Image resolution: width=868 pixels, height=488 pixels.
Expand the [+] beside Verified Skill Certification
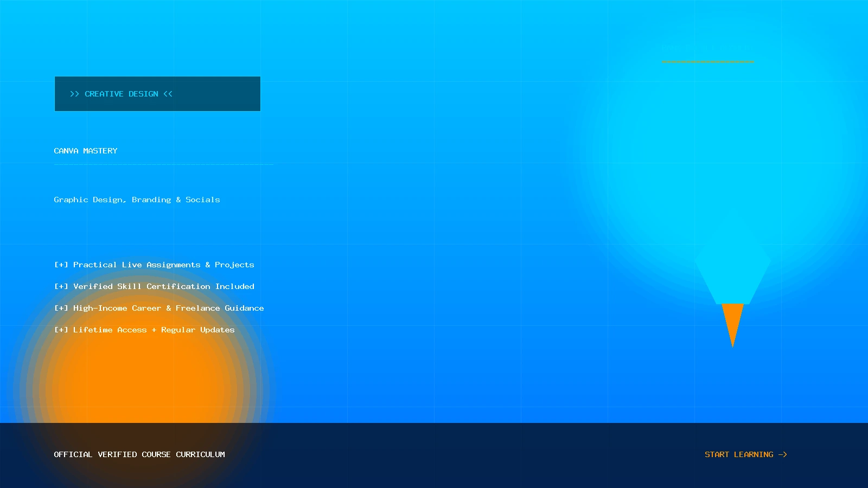pyautogui.click(x=61, y=286)
